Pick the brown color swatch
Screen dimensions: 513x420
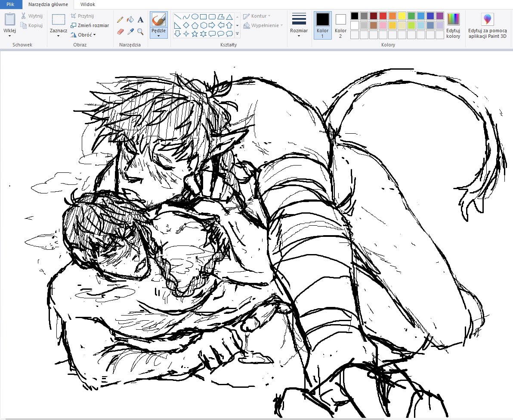(x=374, y=25)
